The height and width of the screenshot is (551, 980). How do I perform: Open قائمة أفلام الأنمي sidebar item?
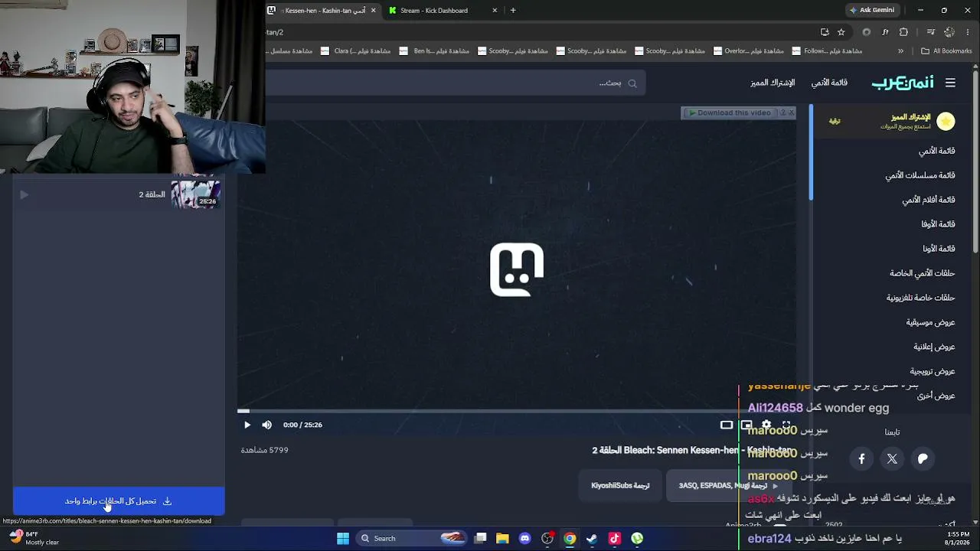pos(928,200)
